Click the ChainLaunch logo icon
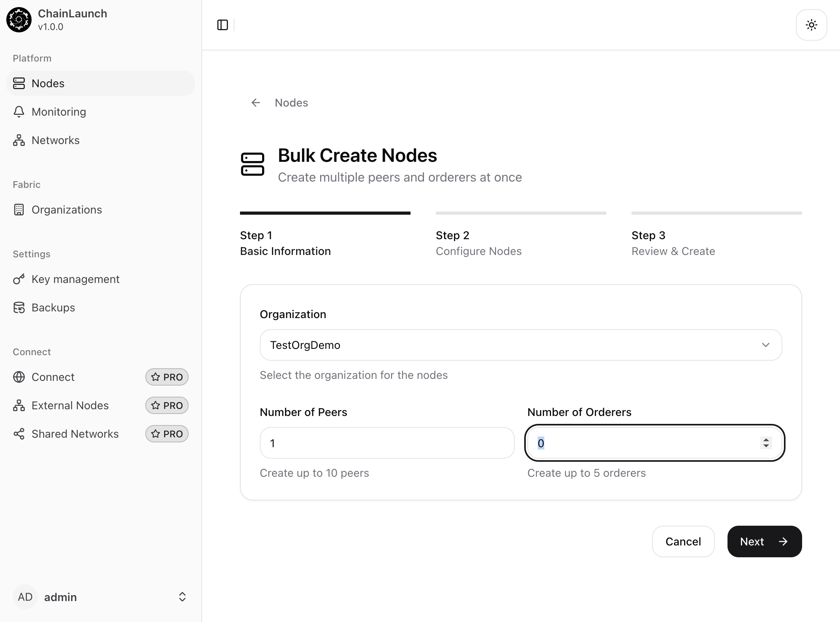 (x=19, y=20)
